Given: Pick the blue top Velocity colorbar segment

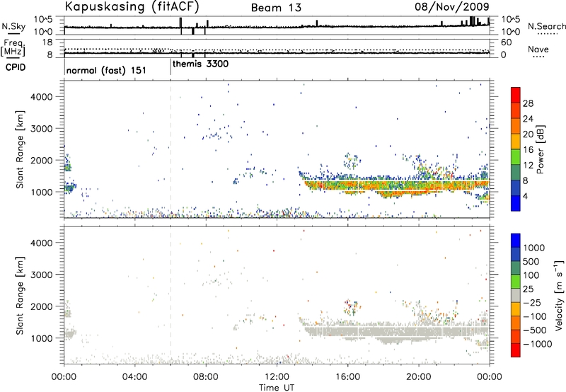Looking at the screenshot, I should click(x=516, y=241).
